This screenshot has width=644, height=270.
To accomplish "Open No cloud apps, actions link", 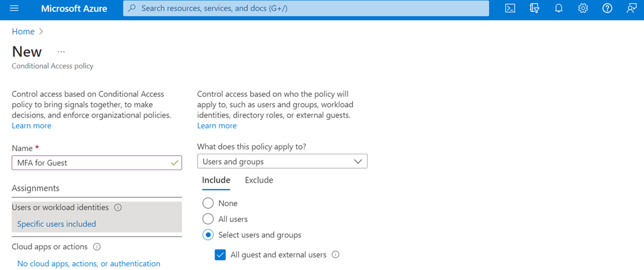I will (88, 264).
